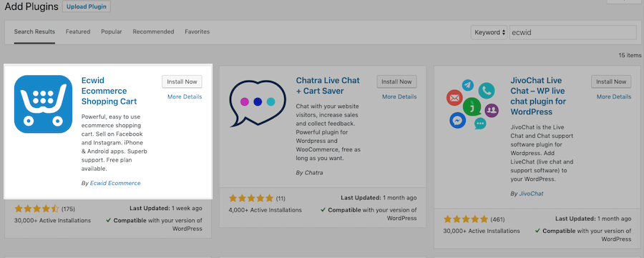Open More Details for JivoChat plugin

coord(614,96)
